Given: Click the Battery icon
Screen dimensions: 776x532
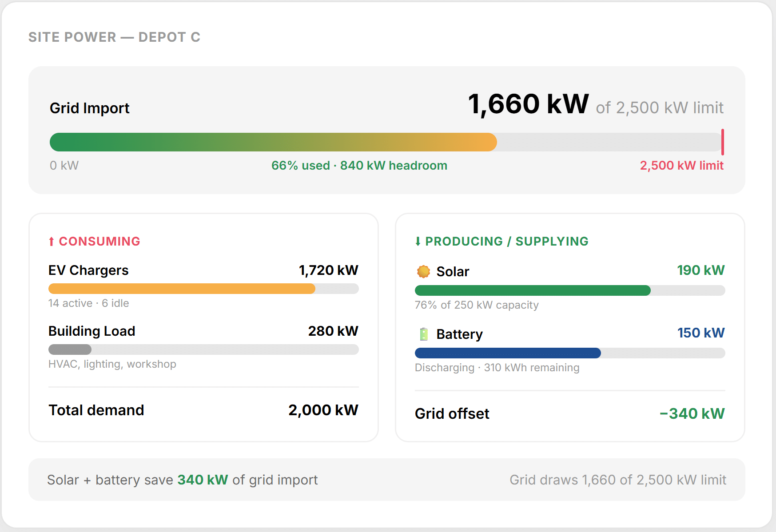Looking at the screenshot, I should 424,334.
